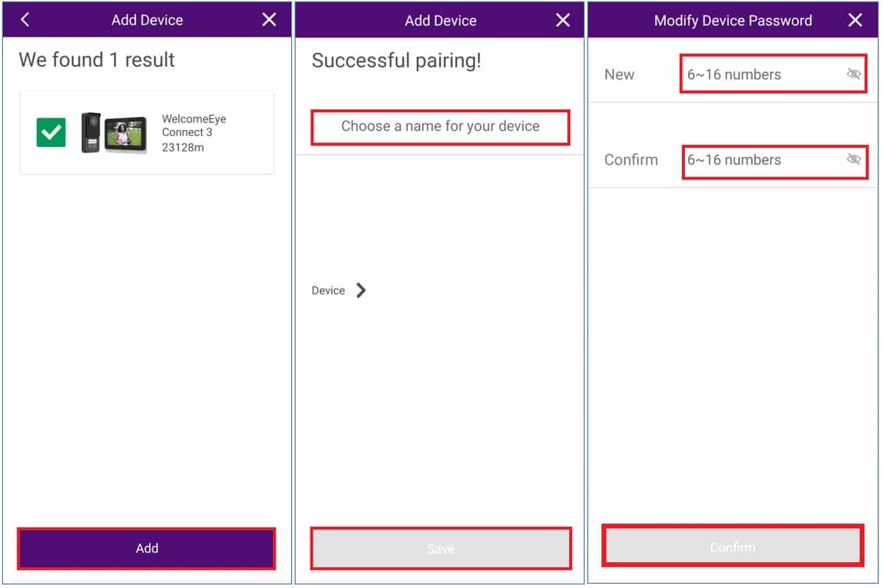Tap the Device label in pairing screen
883x588 pixels.
click(328, 290)
